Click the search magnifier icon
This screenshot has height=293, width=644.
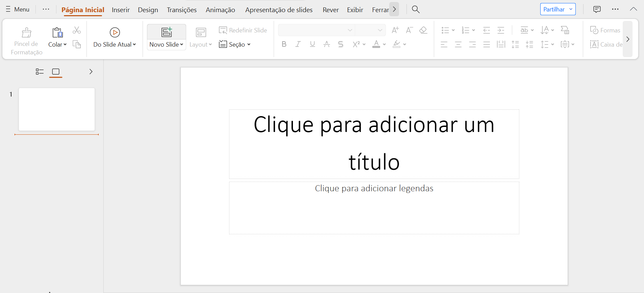pyautogui.click(x=416, y=9)
